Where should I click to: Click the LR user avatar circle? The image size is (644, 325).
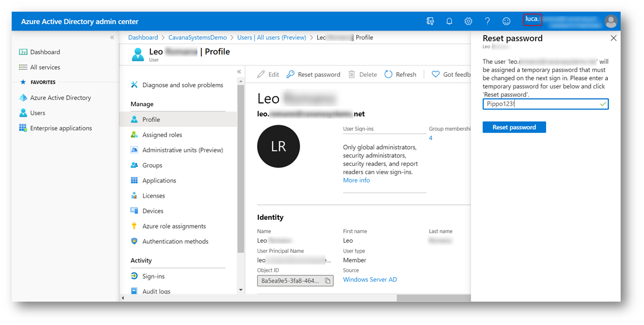tap(278, 146)
